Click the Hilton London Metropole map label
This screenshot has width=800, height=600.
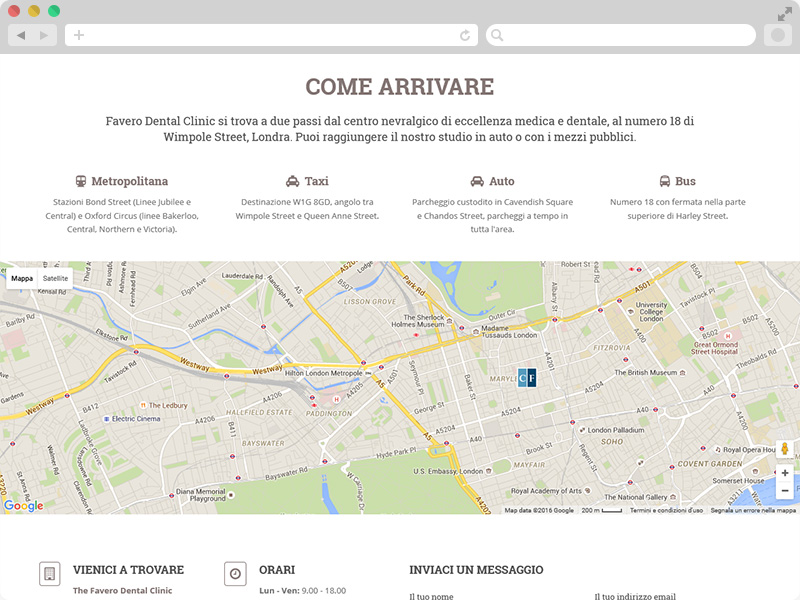tap(323, 373)
